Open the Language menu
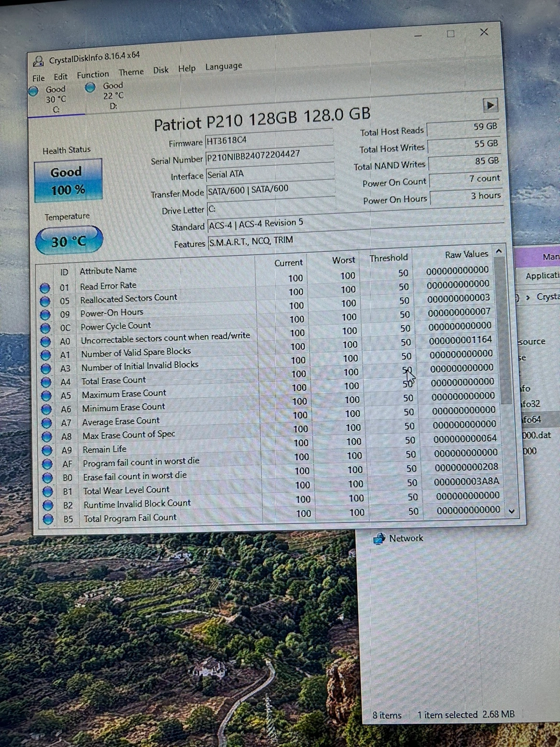The width and height of the screenshot is (560, 747). 223,66
